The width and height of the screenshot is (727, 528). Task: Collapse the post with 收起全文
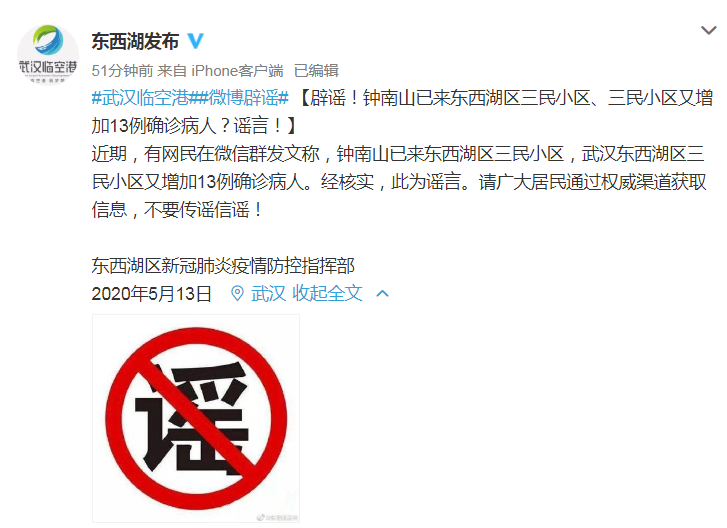coord(327,293)
